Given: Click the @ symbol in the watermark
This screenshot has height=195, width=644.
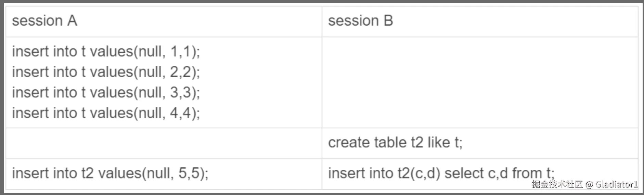Looking at the screenshot, I should point(589,185).
